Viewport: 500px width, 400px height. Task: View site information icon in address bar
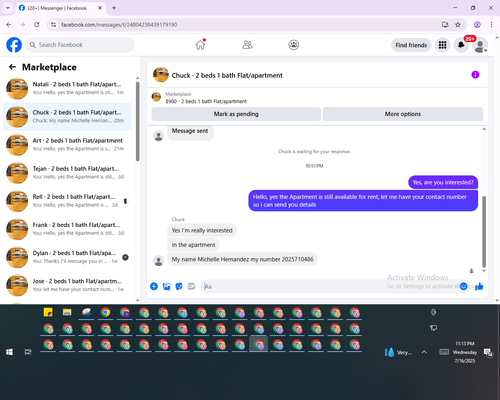point(53,25)
